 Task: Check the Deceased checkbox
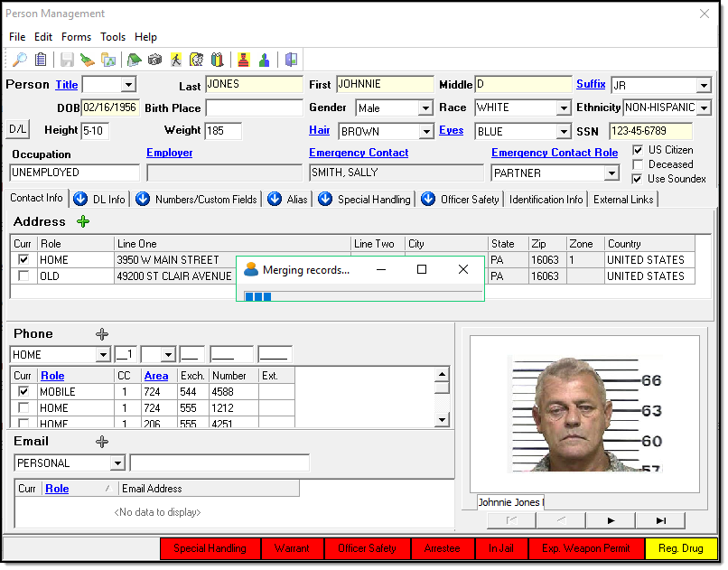638,164
